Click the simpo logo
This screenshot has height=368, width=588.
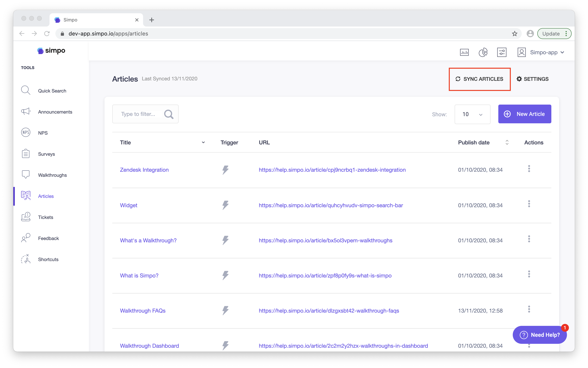coord(51,50)
